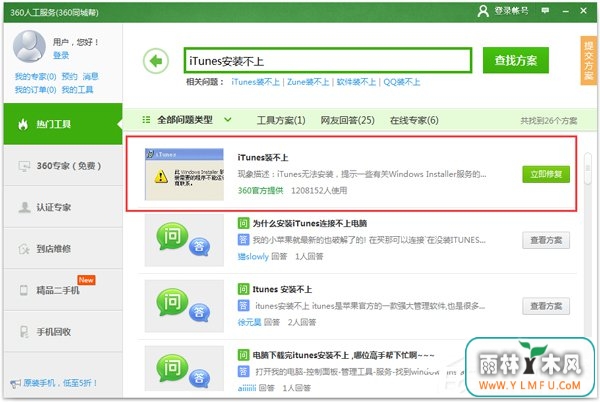Screen dimensions: 600x402
Task: Open result title Itunes 安装不上
Action: click(282, 289)
